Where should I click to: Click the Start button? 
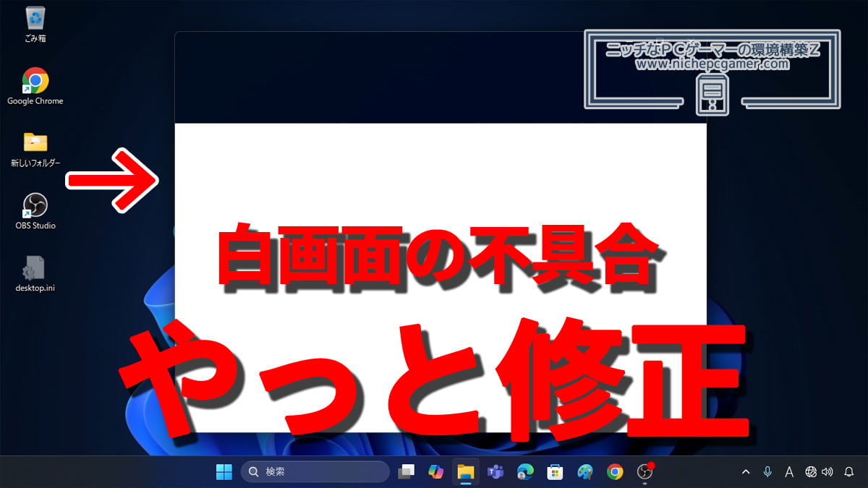click(x=223, y=472)
